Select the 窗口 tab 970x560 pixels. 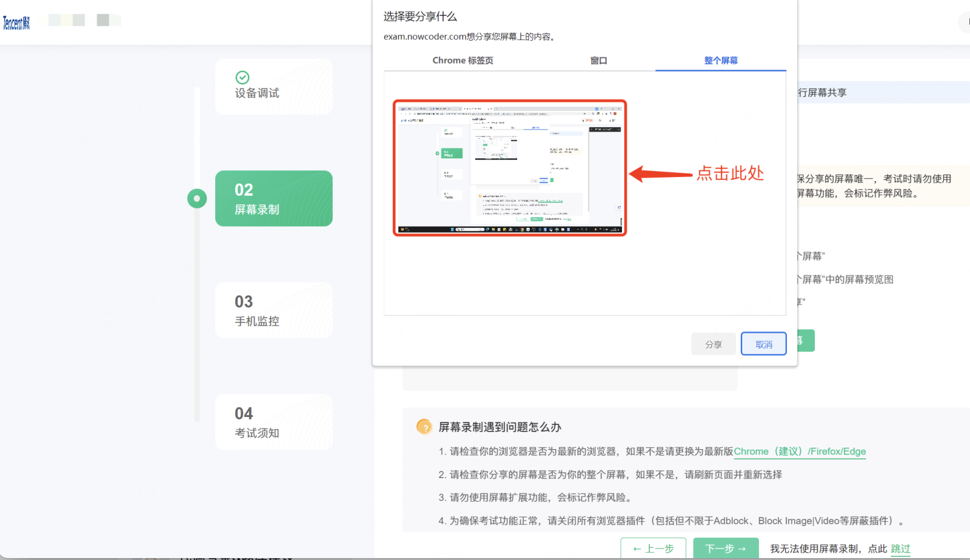click(x=598, y=61)
